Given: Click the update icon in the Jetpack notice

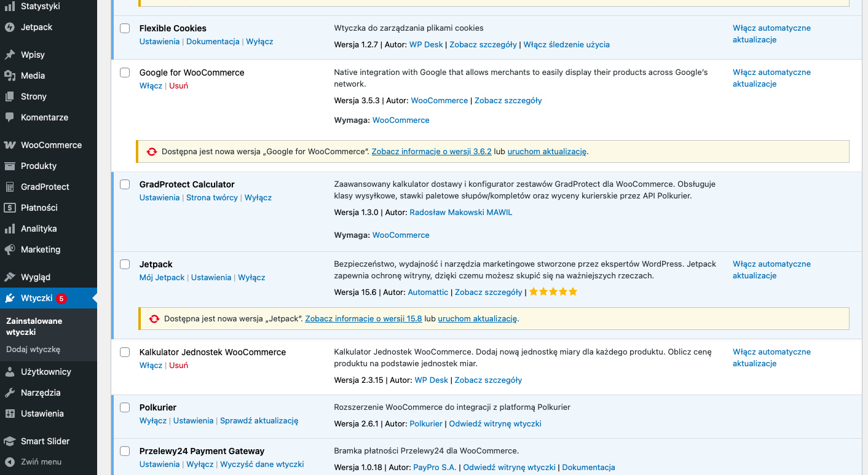Looking at the screenshot, I should click(154, 319).
